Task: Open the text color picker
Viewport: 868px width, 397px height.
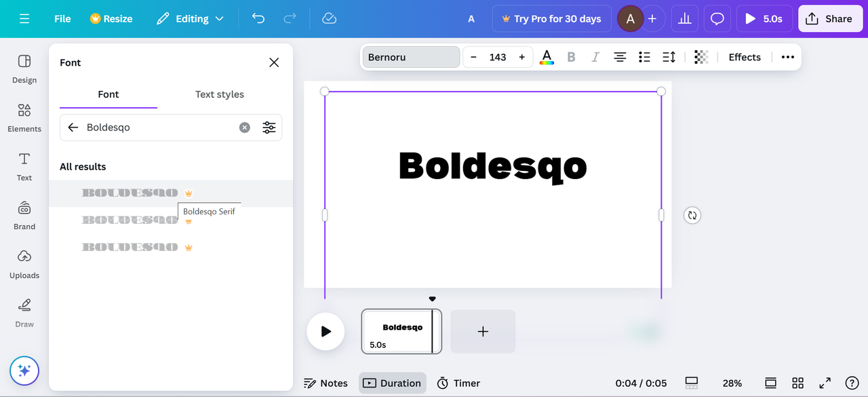Action: (547, 57)
